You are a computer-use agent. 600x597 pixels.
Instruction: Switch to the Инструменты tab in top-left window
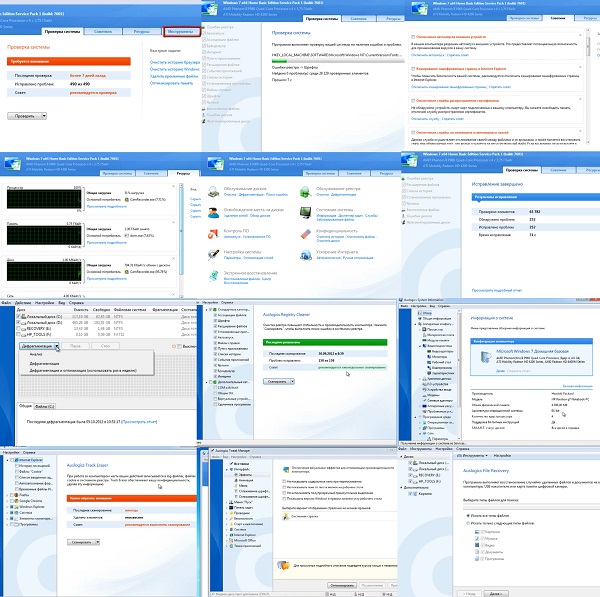pos(182,32)
